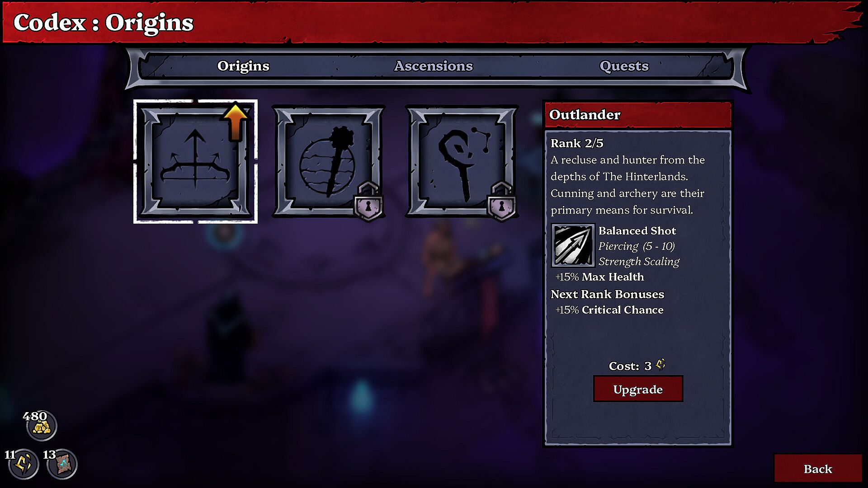Click the gold coins currency icon
The height and width of the screenshot is (488, 868).
tap(42, 426)
